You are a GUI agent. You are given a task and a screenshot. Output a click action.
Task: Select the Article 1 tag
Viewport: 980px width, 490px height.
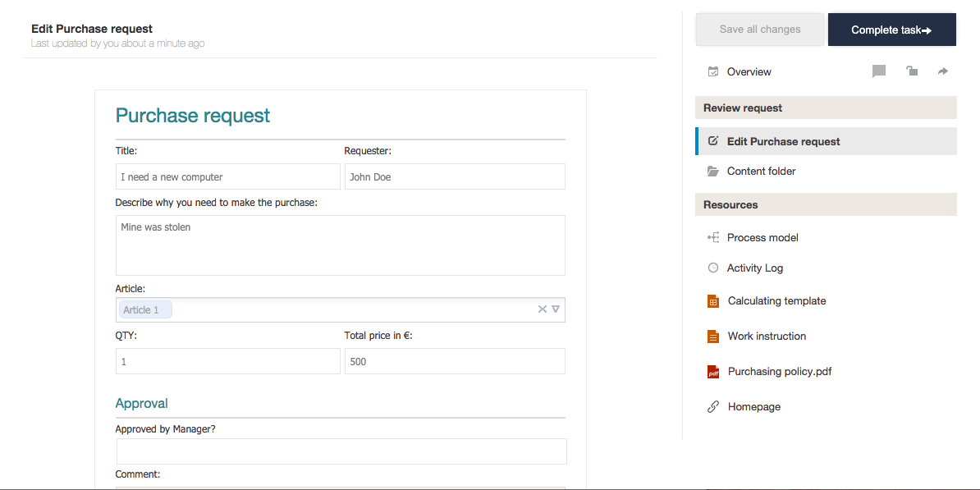[x=144, y=309]
